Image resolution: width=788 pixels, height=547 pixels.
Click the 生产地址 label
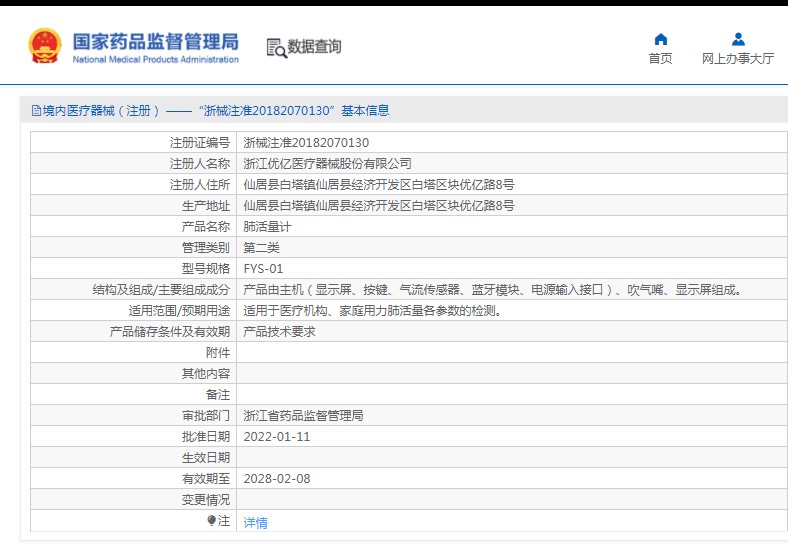(x=206, y=206)
